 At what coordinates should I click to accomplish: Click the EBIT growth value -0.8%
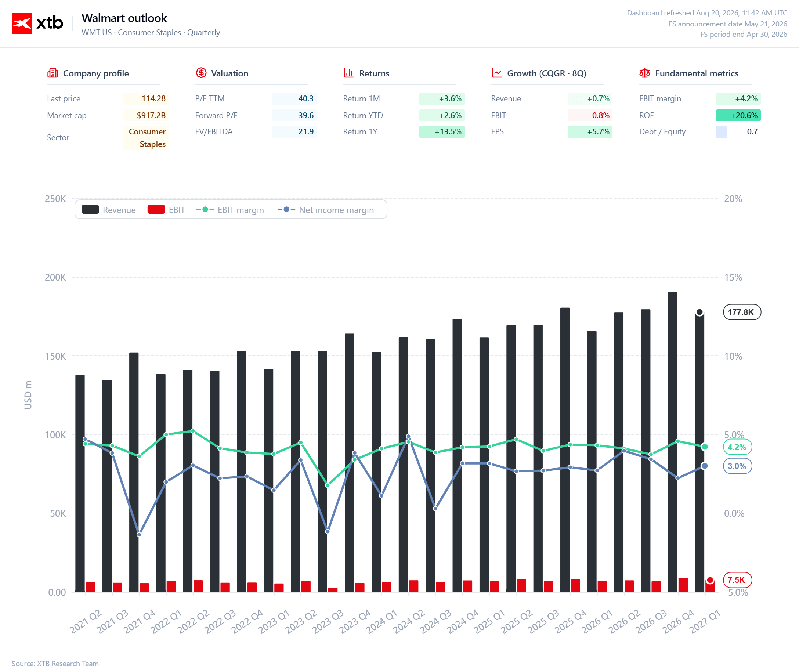(590, 115)
